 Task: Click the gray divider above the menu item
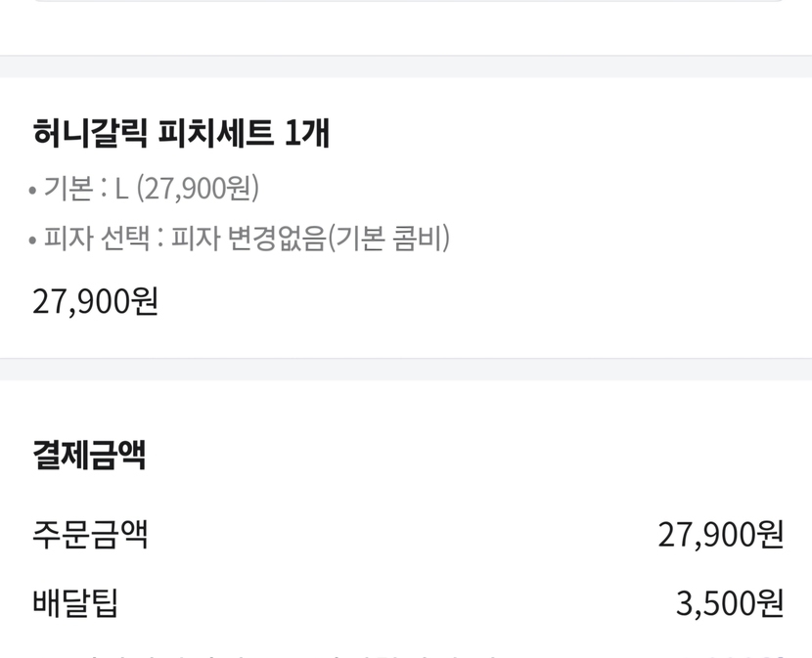pos(406,66)
